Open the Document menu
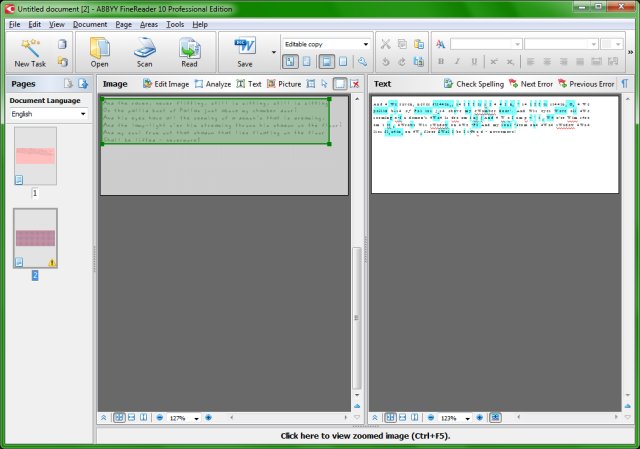 [x=90, y=23]
